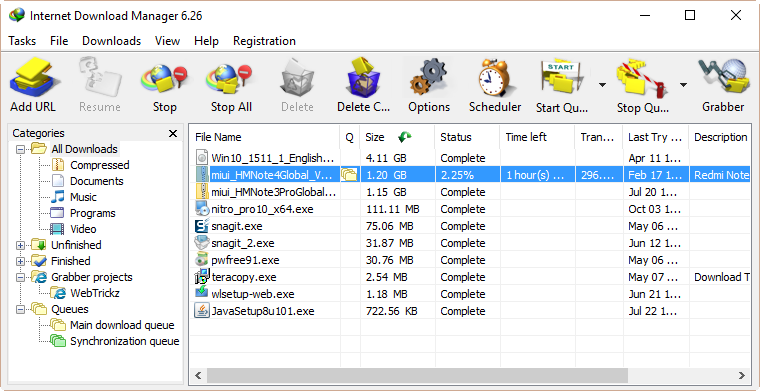Click the miui_HMNote3ProGlobal archive icon

[x=202, y=192]
